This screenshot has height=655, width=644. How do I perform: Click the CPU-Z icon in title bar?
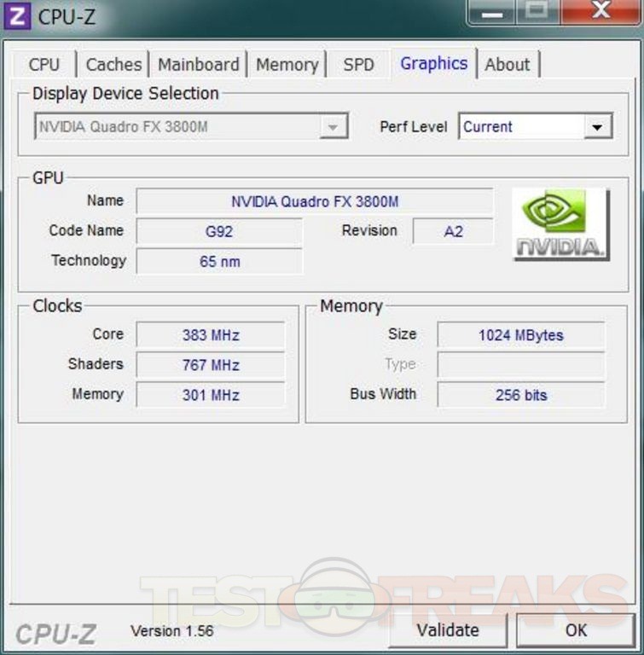[x=18, y=15]
